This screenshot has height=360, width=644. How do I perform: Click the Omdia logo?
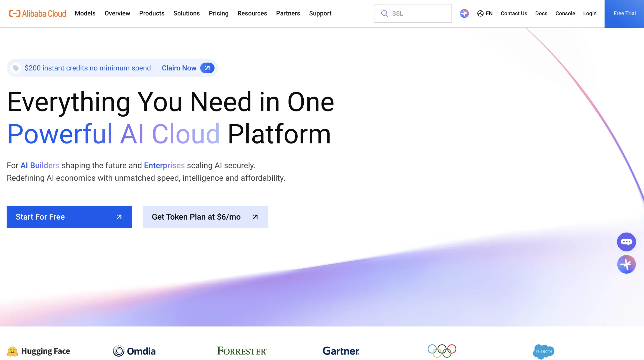(134, 351)
